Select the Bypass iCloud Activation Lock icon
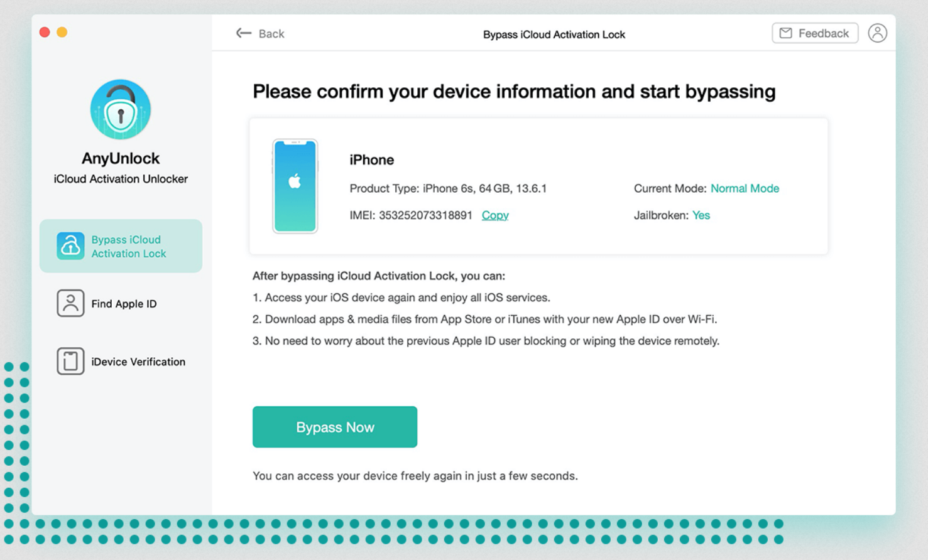The width and height of the screenshot is (928, 560). coord(70,246)
